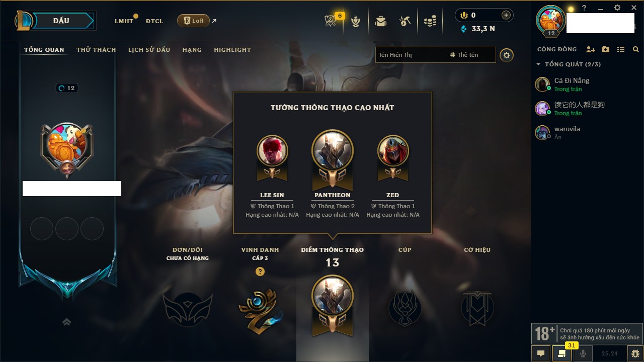Open the crafting hammer icon in top bar
Image resolution: width=644 pixels, height=362 pixels.
pos(405,21)
